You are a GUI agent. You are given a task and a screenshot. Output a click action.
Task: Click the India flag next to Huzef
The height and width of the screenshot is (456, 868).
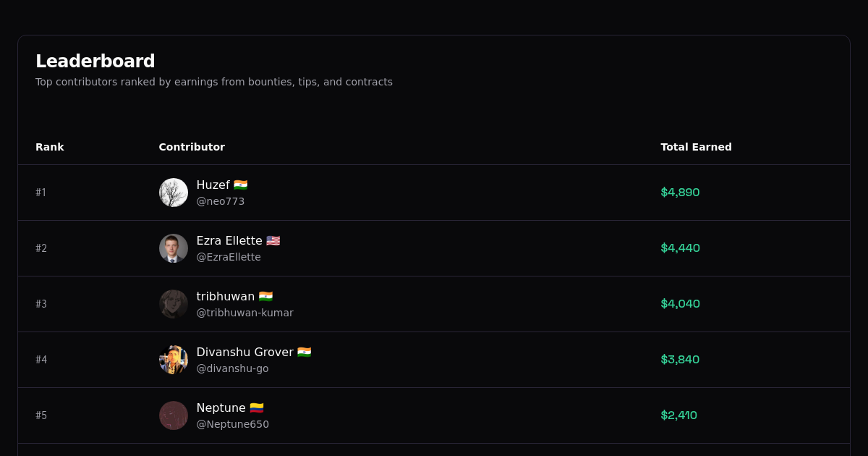tap(241, 185)
